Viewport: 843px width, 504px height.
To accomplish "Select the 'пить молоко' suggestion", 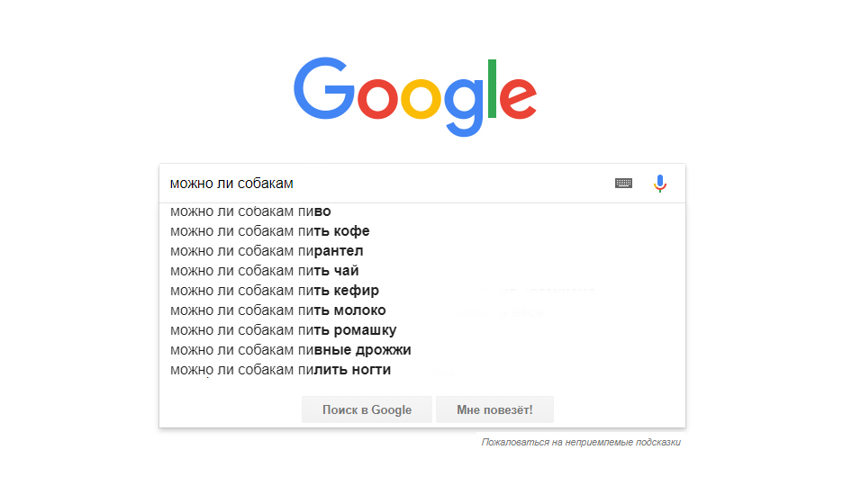I will pos(277,310).
